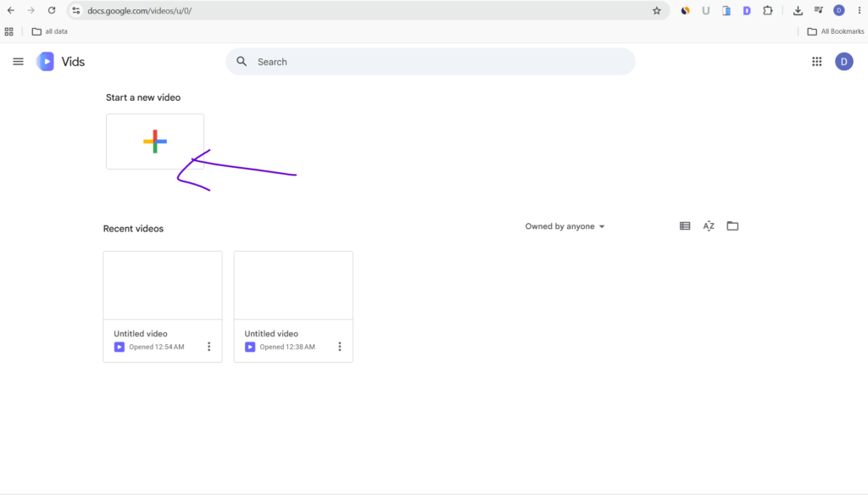Open the Google apps grid
The width and height of the screenshot is (868, 495).
tap(816, 62)
